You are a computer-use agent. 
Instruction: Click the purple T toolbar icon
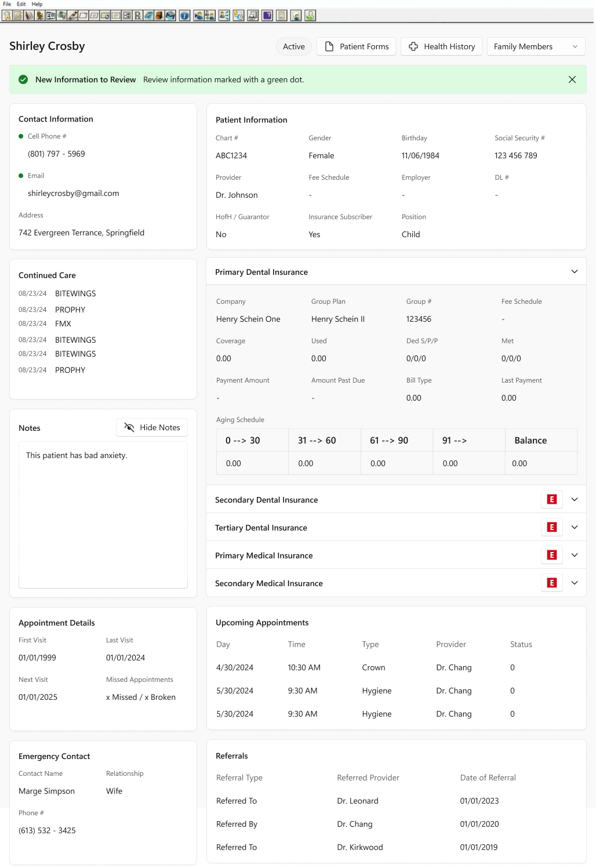[267, 16]
